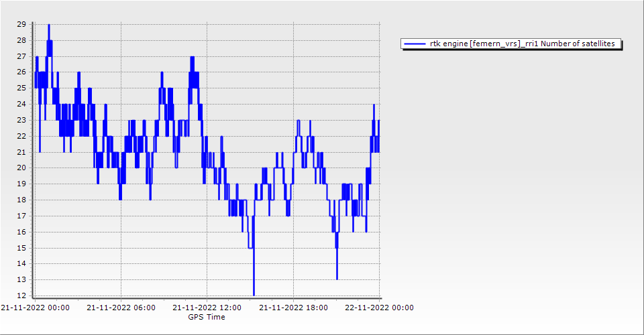Click the lowest data dip at 12 satellites
The height and width of the screenshot is (335, 644).
[254, 293]
